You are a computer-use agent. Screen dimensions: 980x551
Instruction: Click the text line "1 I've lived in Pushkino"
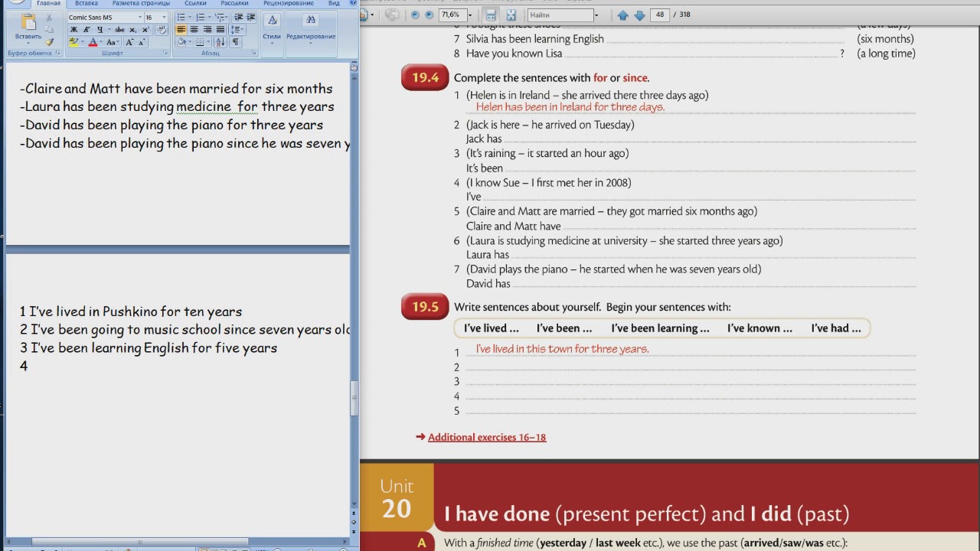(131, 311)
